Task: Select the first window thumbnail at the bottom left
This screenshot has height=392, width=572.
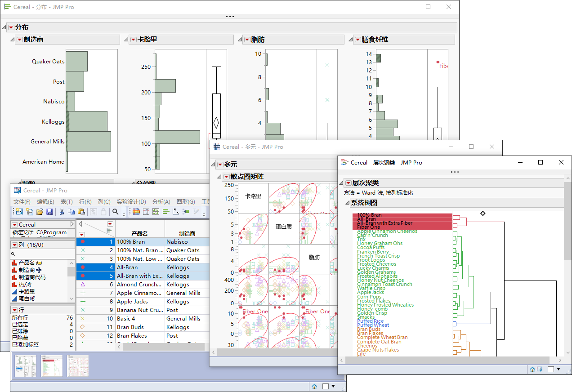Action: (x=25, y=365)
